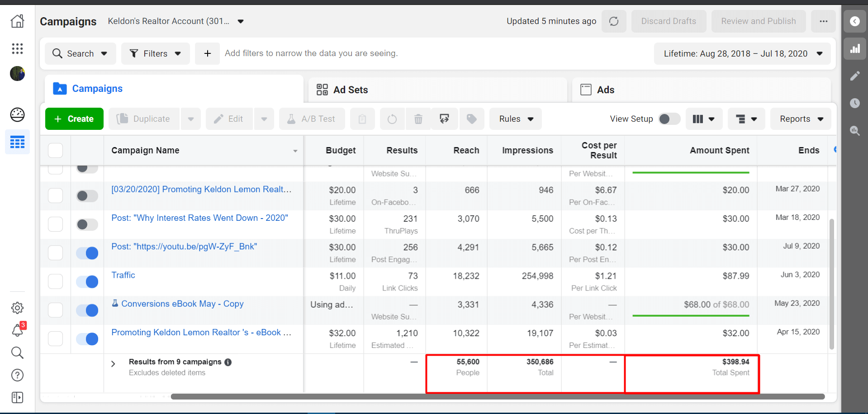
Task: Click the trash delete toolbar icon
Action: (x=418, y=119)
